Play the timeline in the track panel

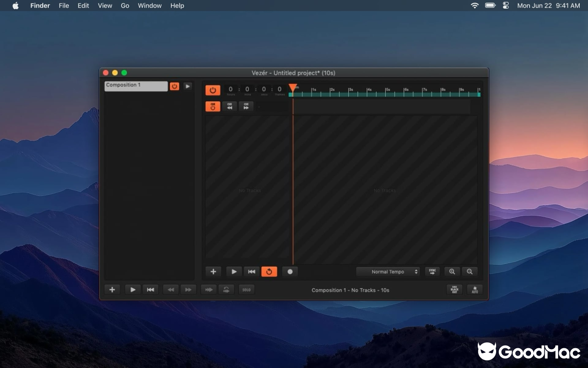click(x=234, y=271)
